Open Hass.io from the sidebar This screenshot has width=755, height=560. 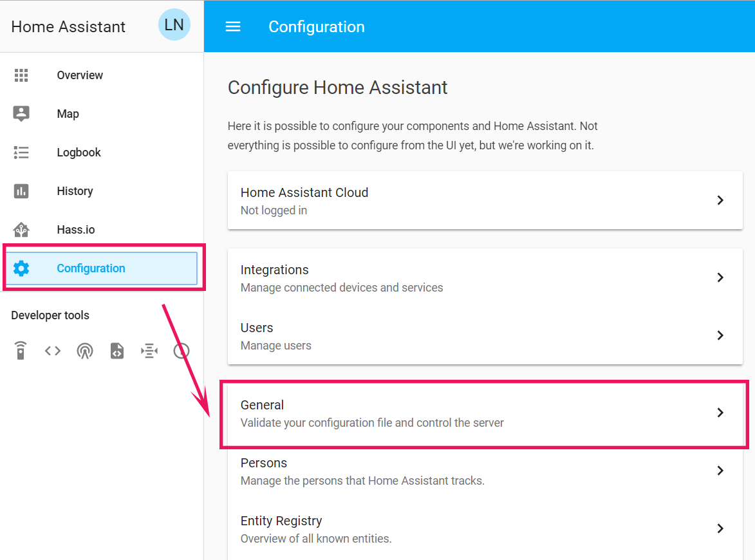[75, 230]
